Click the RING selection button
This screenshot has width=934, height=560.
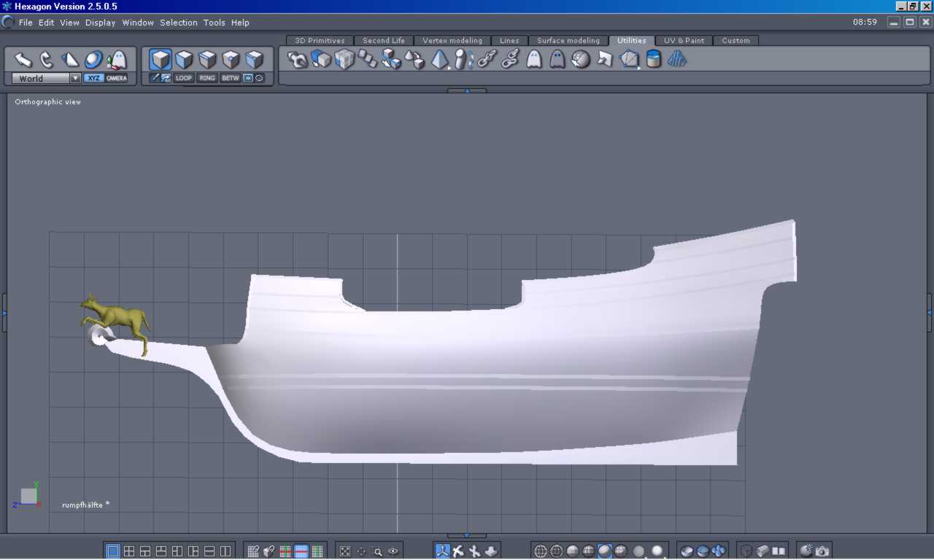point(207,78)
